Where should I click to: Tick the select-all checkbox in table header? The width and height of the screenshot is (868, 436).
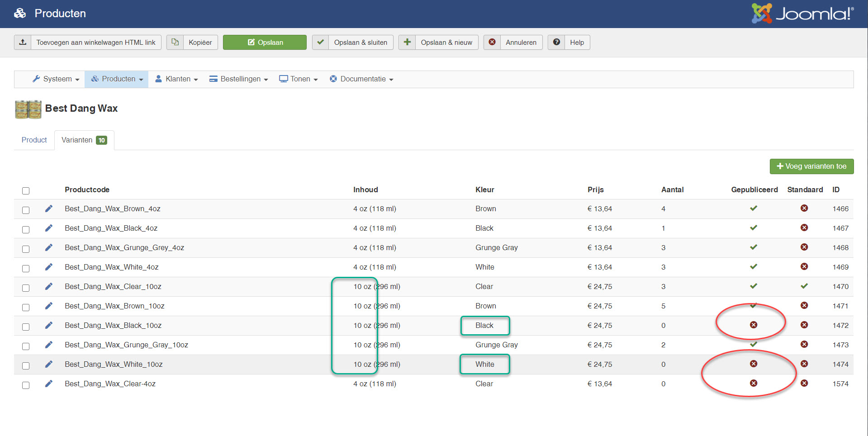pos(26,190)
